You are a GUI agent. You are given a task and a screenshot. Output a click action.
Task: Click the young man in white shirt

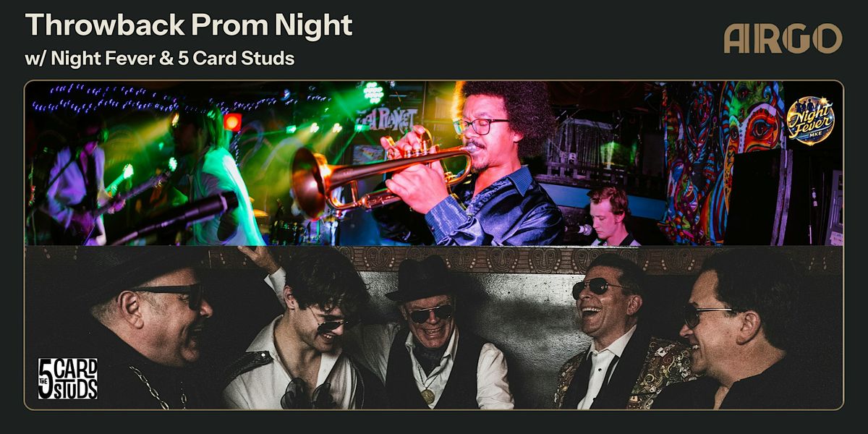tap(304, 333)
